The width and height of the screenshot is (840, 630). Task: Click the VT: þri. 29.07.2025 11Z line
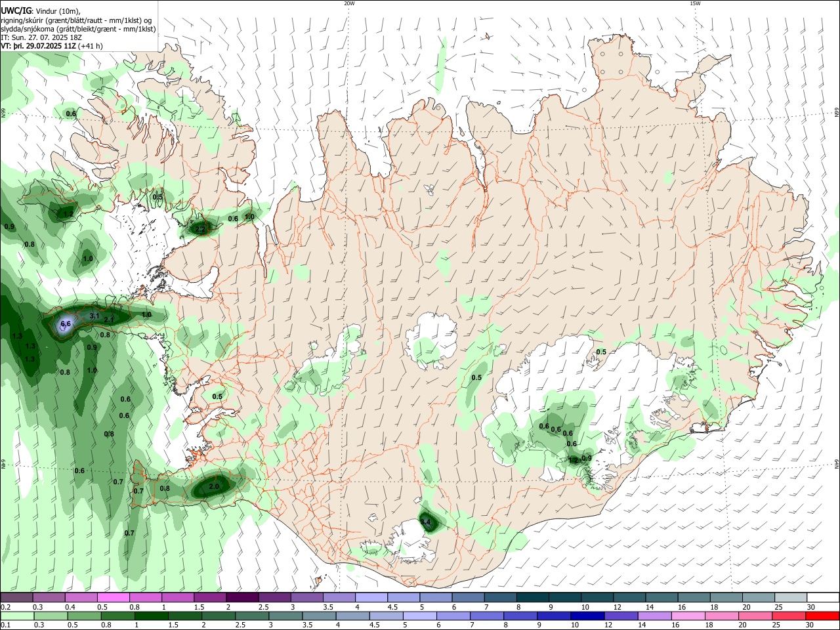tap(52, 46)
